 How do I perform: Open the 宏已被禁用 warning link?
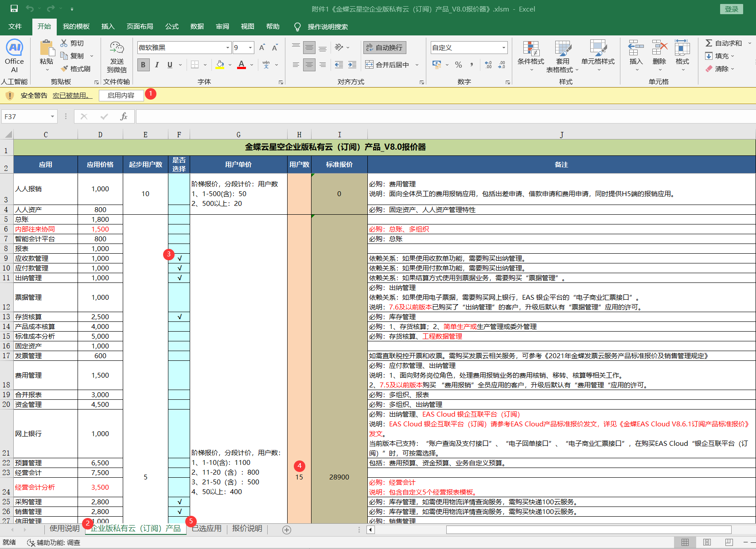[73, 96]
